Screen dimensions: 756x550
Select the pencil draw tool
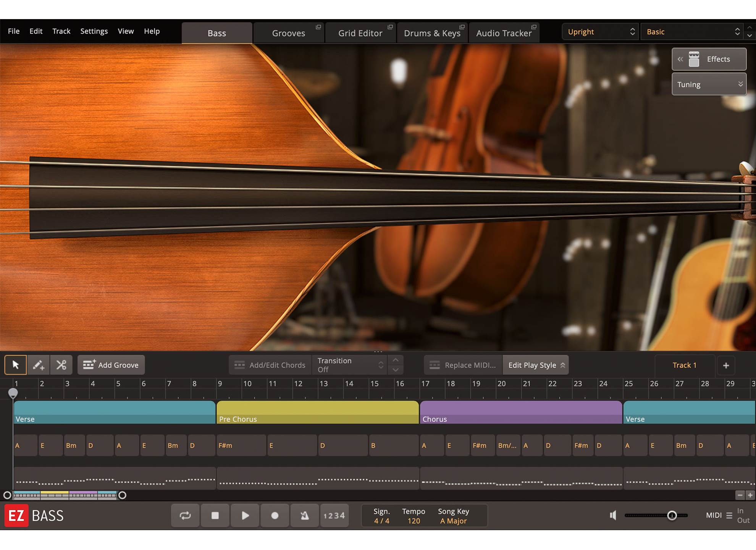[x=38, y=365]
